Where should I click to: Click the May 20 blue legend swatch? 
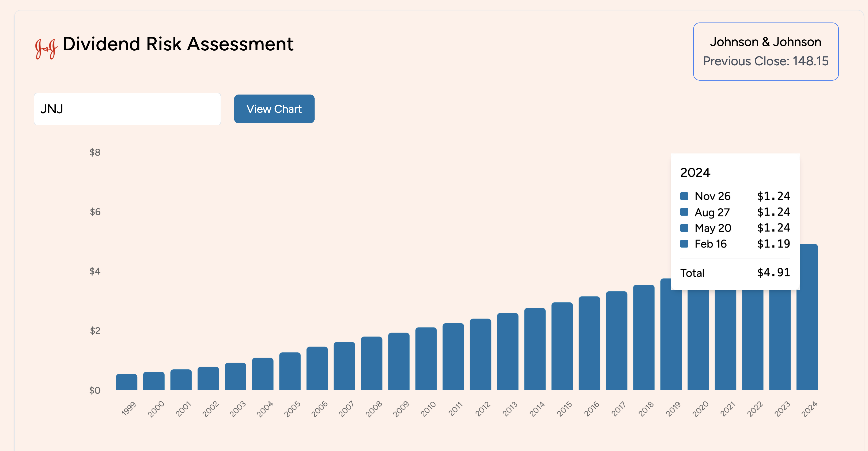point(684,228)
